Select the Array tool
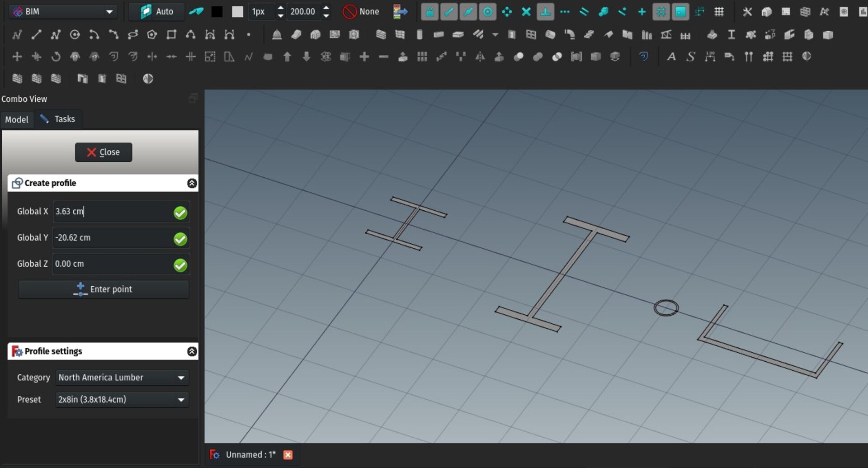Viewport: 868px width, 468px height. point(422,57)
